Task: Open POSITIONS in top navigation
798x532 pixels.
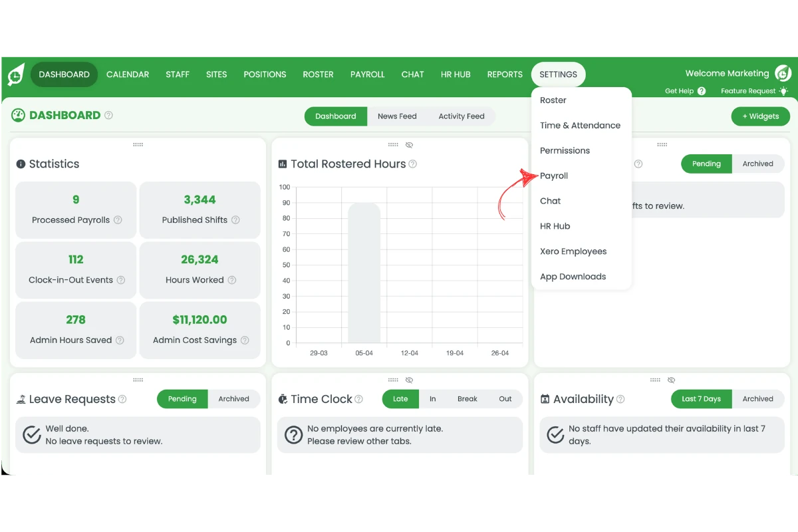Action: [x=265, y=74]
